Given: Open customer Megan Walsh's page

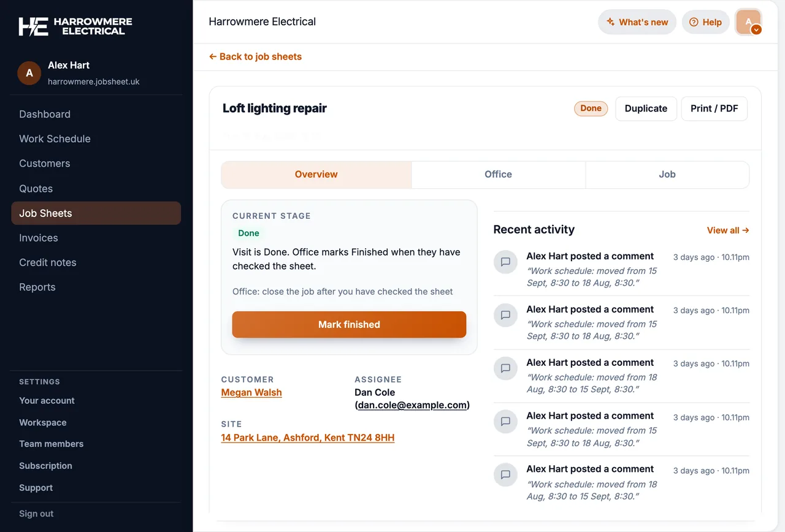Looking at the screenshot, I should (x=251, y=392).
